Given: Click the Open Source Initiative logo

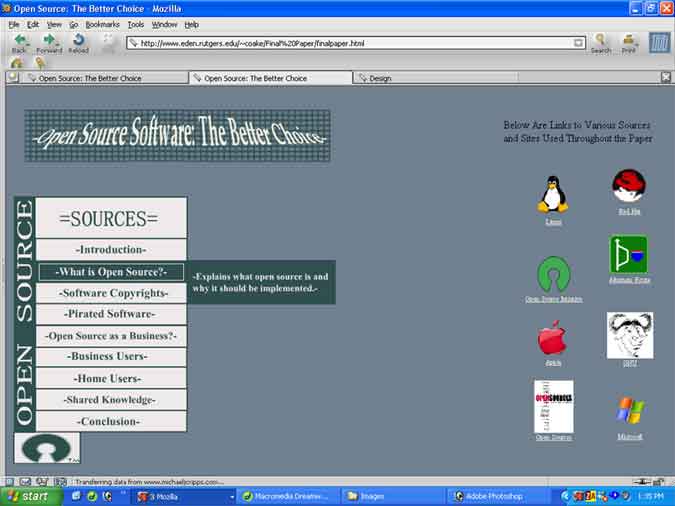Looking at the screenshot, I should tap(553, 274).
